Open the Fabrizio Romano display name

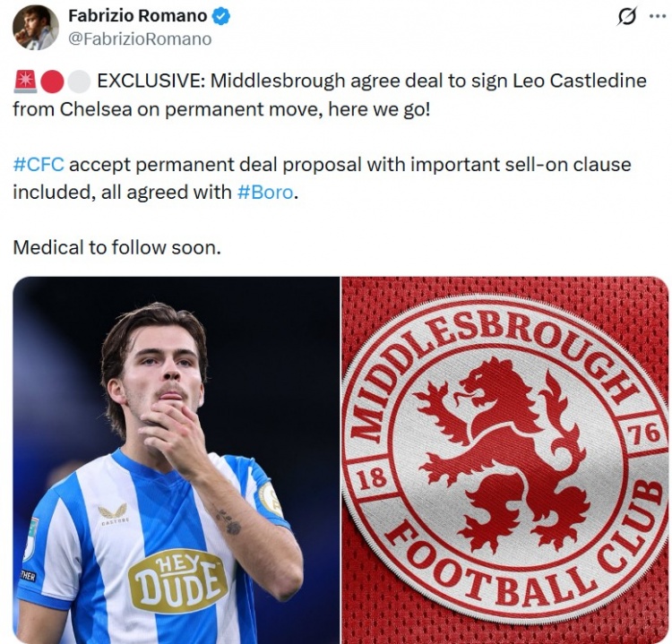tap(138, 16)
